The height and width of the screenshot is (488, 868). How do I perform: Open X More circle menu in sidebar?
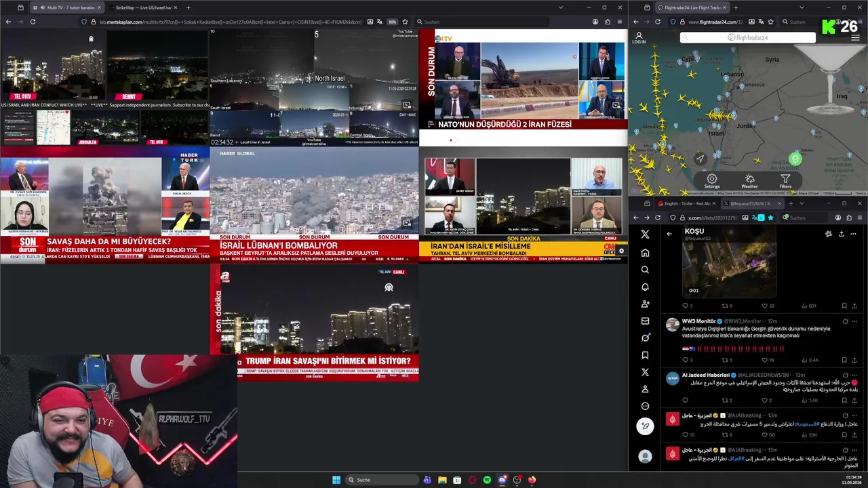645,406
